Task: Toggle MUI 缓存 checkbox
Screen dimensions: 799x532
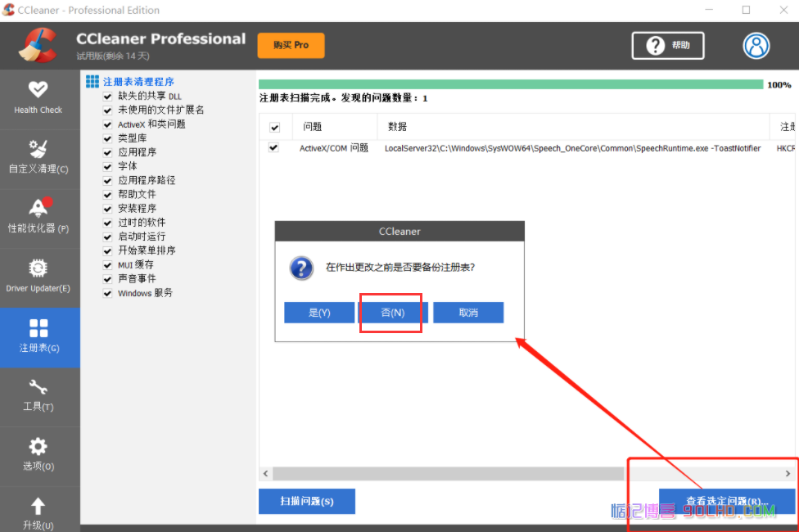Action: click(107, 265)
